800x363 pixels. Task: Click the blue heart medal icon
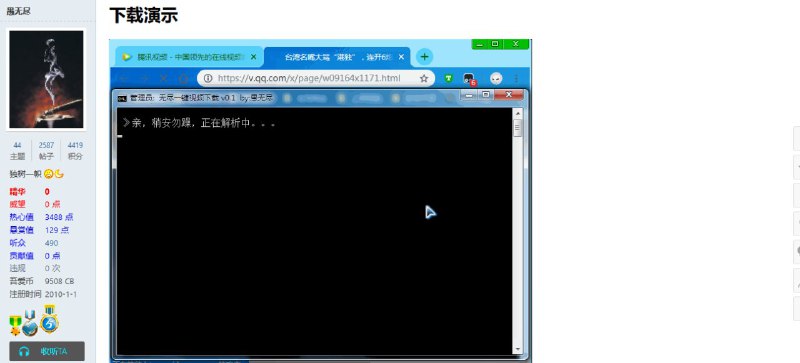pyautogui.click(x=31, y=323)
